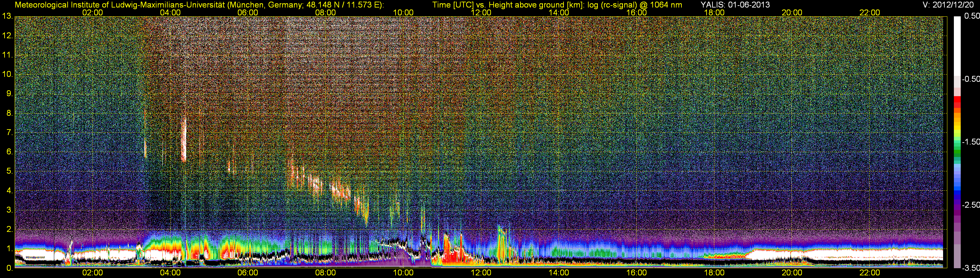980x278 pixels.
Task: Click the 13 km height axis label
Action: click(7, 16)
